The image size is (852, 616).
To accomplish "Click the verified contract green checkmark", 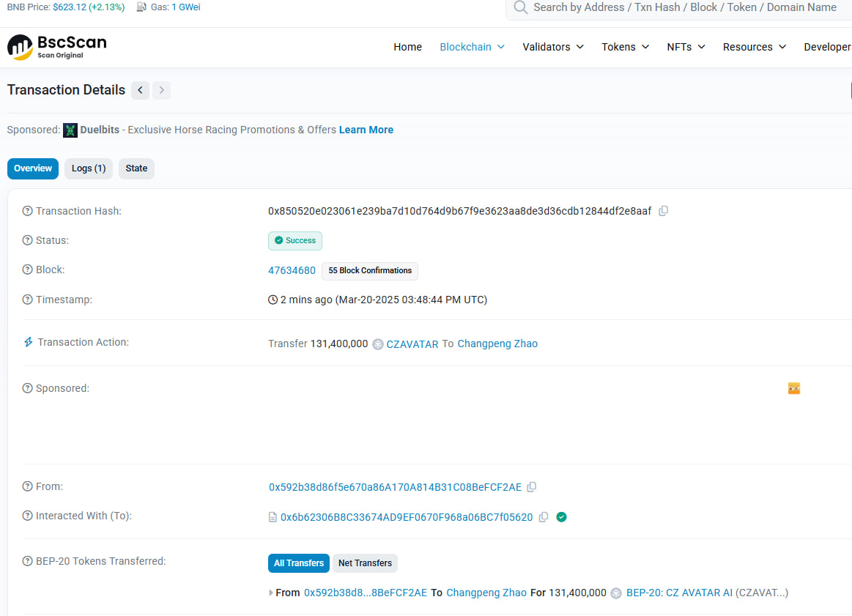I will pos(562,517).
